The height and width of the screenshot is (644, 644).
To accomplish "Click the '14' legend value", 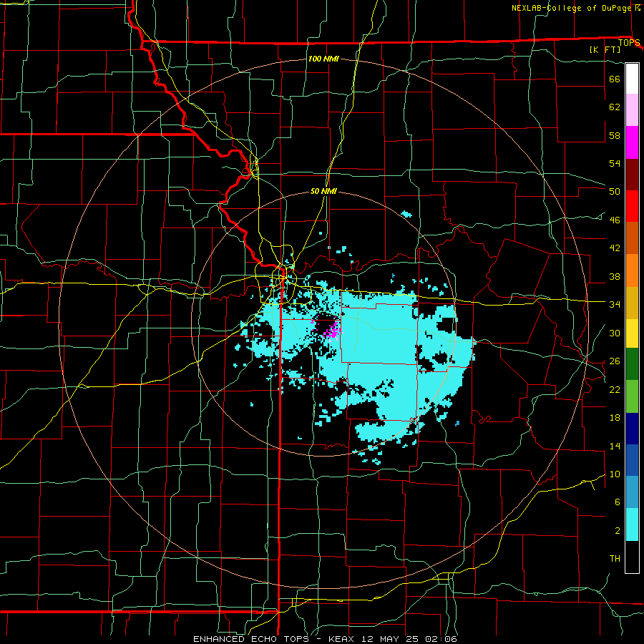I will coord(615,446).
